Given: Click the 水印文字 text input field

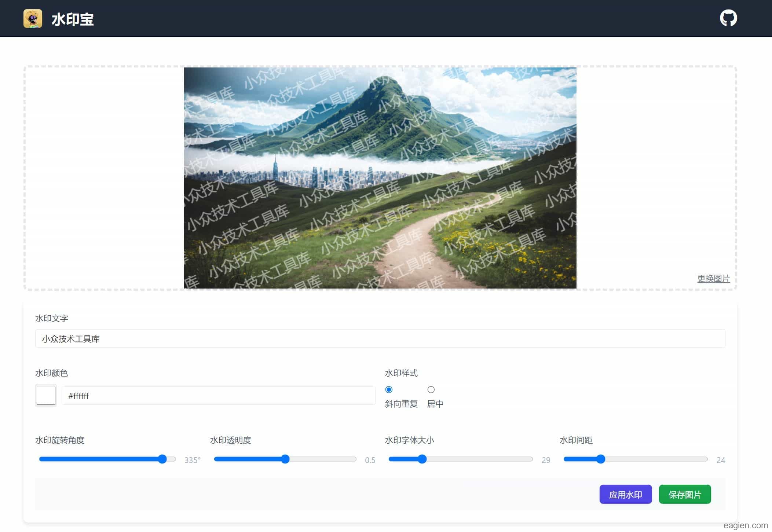Looking at the screenshot, I should click(380, 338).
